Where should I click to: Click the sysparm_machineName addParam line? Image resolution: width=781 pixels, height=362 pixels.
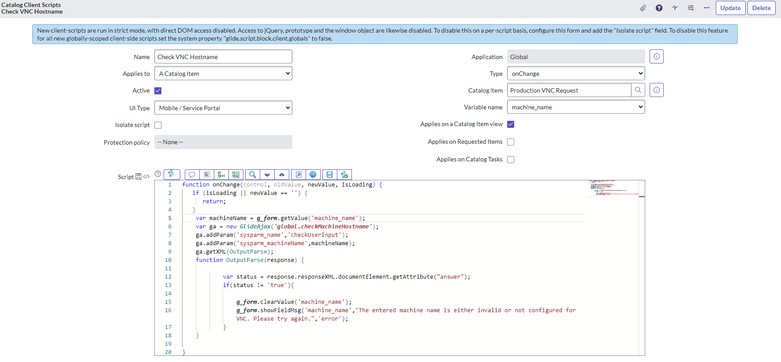[275, 243]
